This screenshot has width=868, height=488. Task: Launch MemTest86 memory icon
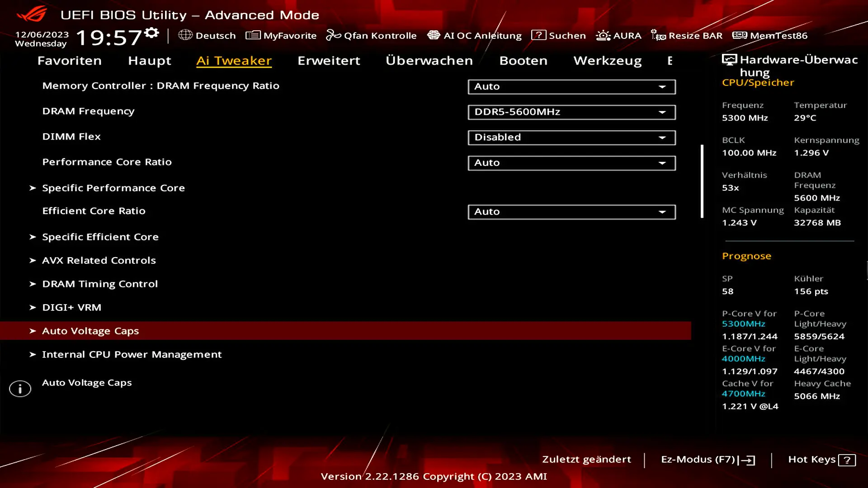[x=740, y=35]
